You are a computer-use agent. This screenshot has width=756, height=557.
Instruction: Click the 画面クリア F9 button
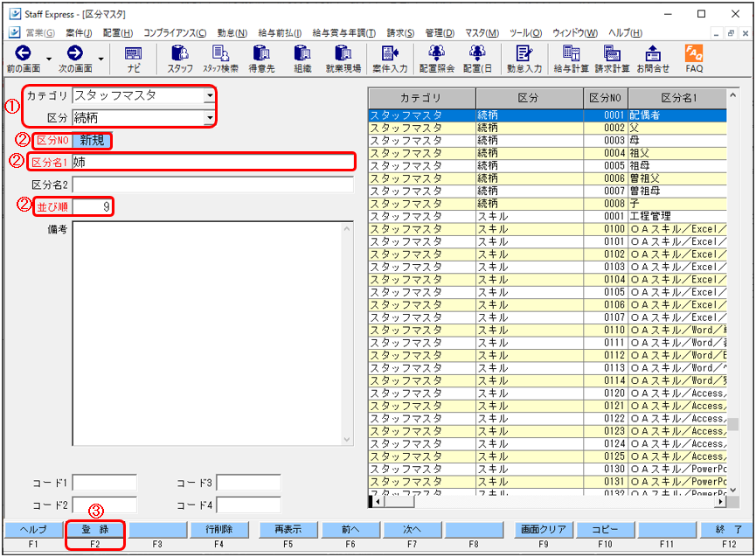[544, 530]
